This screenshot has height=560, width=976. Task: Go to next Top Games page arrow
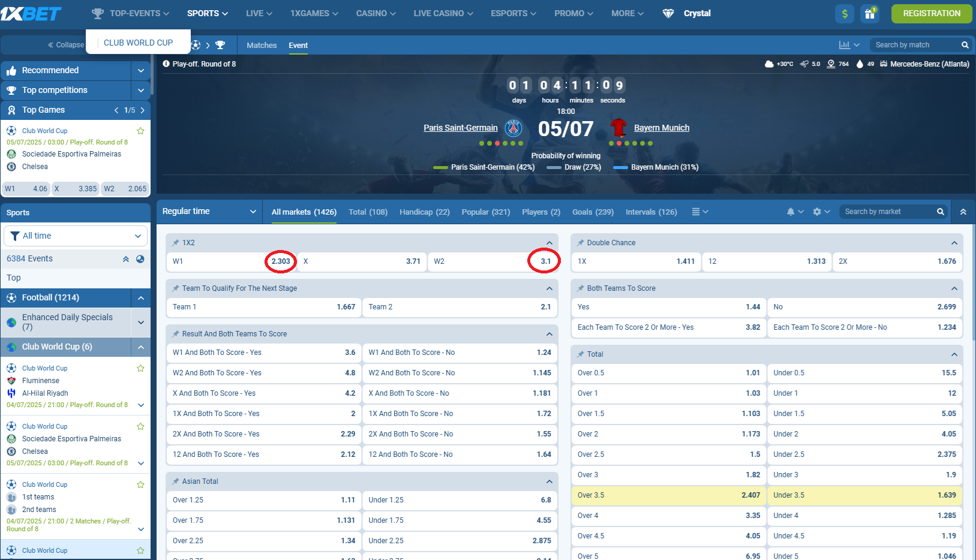click(x=142, y=110)
